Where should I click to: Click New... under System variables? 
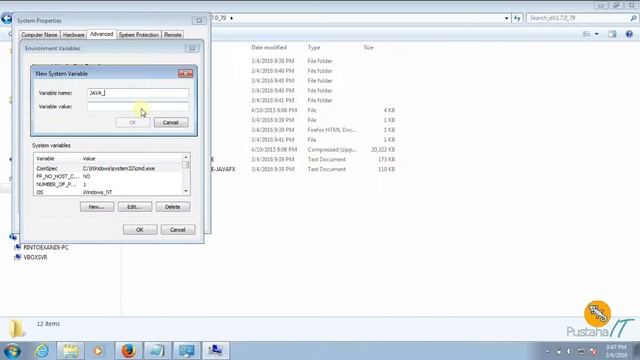pos(97,207)
